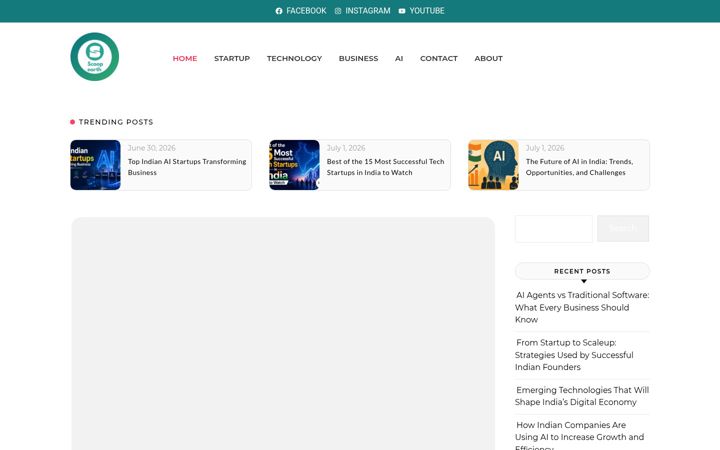Open 'How Indian Companies Are Using AI' post
Viewport: 720px width, 450px height.
click(579, 435)
